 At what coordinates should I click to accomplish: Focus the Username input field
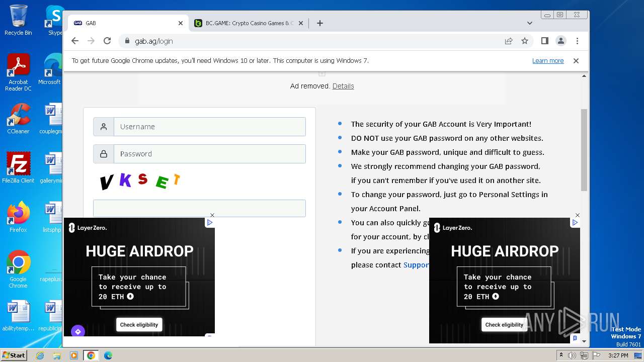[x=210, y=127]
